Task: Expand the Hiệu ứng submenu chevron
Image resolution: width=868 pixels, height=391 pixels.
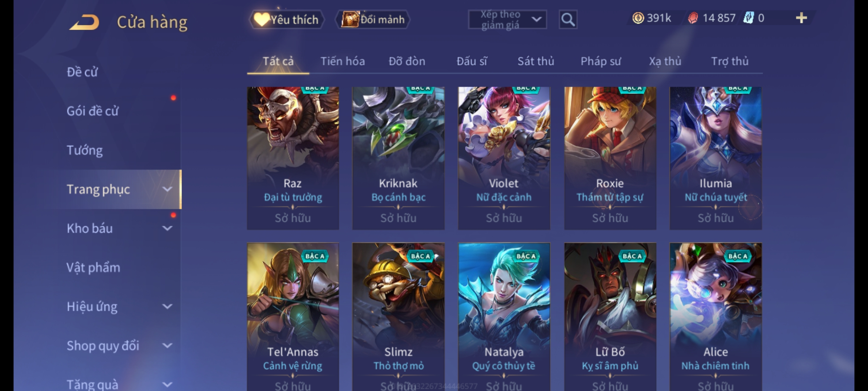Action: 167,307
